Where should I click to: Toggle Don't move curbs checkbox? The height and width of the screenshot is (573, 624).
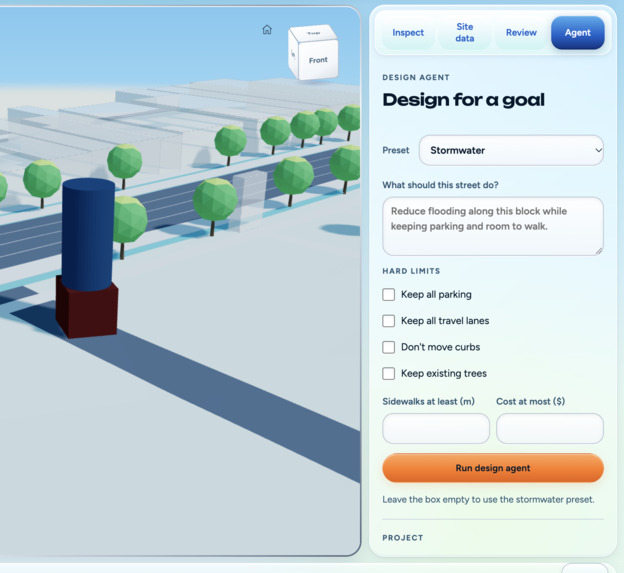pos(388,347)
